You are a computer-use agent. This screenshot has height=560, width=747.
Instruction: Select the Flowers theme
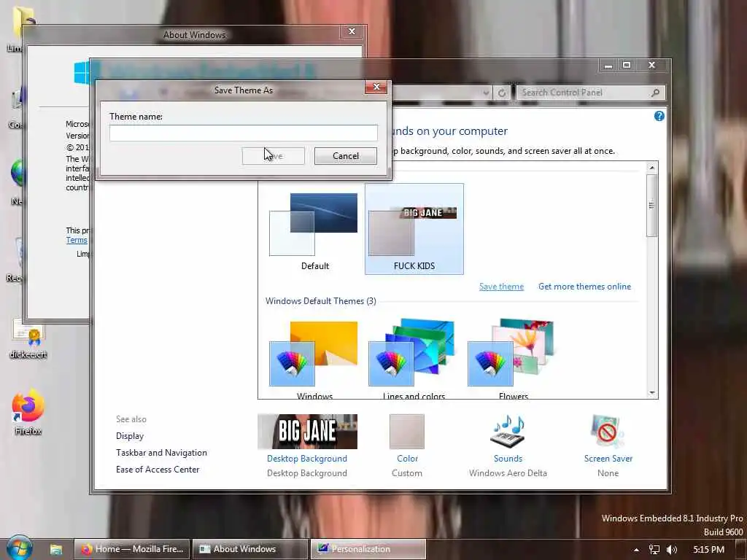513,357
